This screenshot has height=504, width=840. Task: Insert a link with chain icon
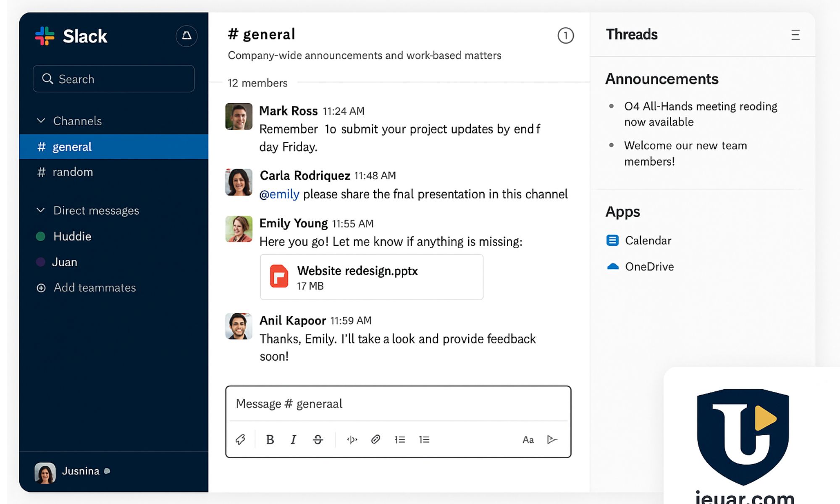[375, 439]
